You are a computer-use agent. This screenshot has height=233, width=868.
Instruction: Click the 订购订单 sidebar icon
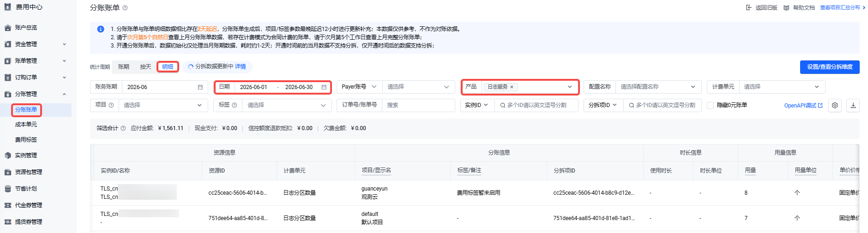click(x=7, y=78)
